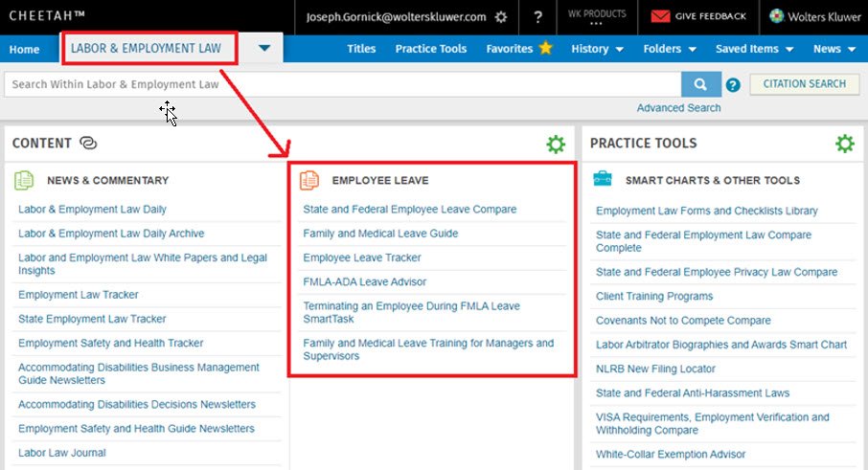868x470 pixels.
Task: Click the Favorites star icon
Action: pos(545,48)
